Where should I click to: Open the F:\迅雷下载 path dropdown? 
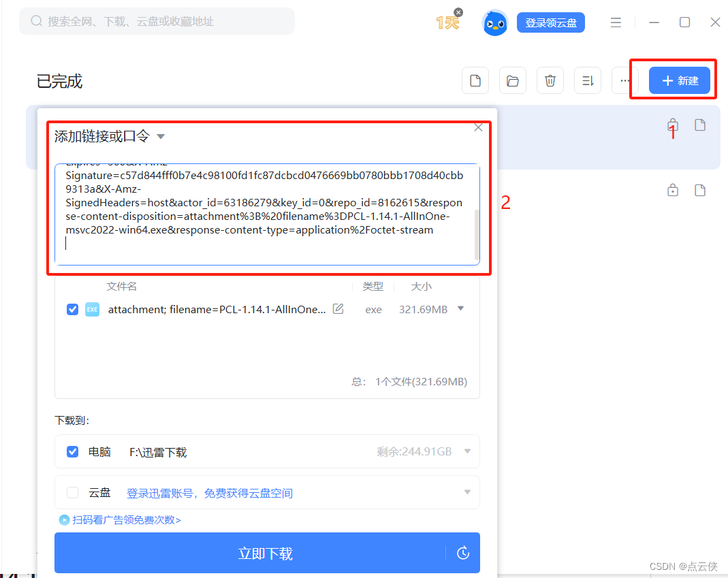(x=468, y=451)
